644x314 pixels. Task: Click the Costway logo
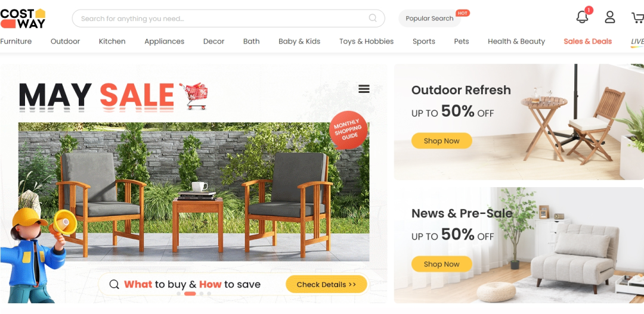(23, 18)
